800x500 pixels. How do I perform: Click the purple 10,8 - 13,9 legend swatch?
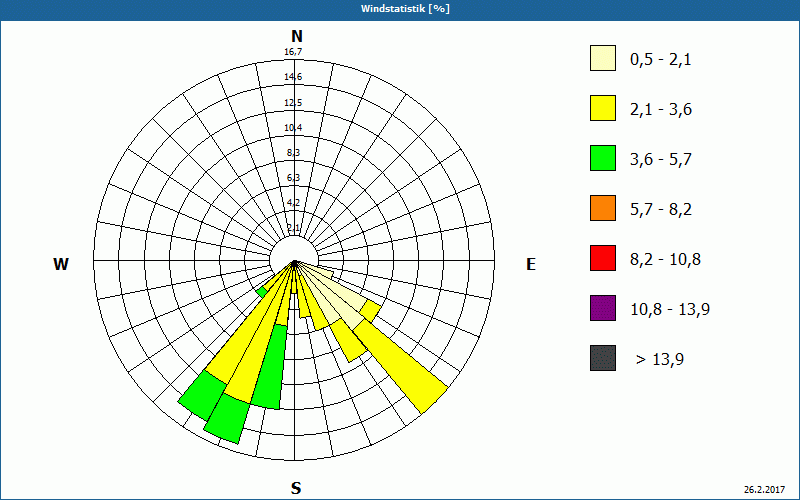tap(603, 308)
